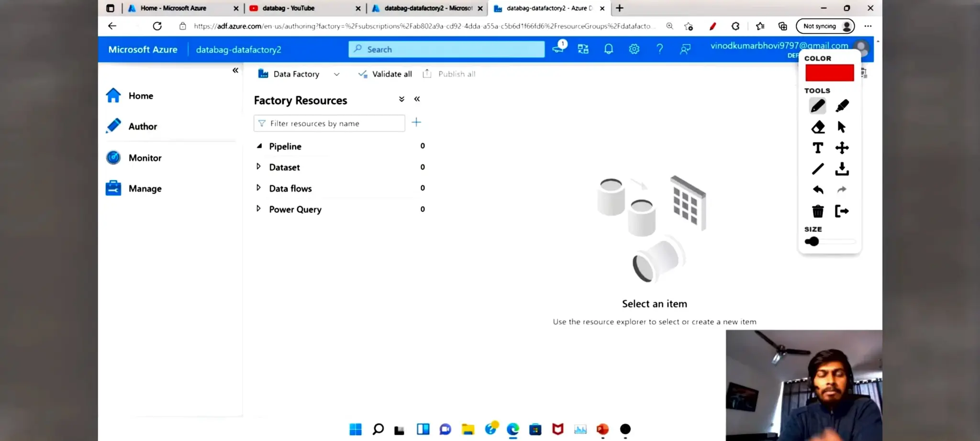Image resolution: width=980 pixels, height=441 pixels.
Task: Redo the drawing action
Action: tap(842, 190)
